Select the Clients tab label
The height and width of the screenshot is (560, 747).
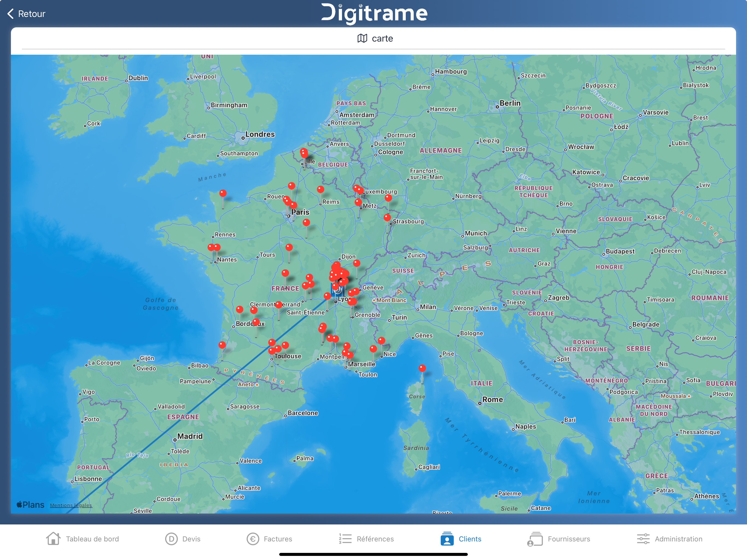470,539
